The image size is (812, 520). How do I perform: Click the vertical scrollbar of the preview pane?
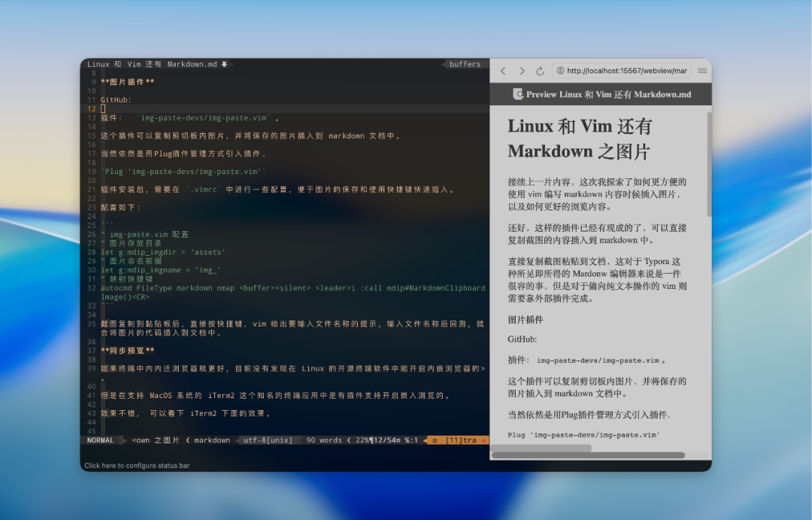point(709,165)
